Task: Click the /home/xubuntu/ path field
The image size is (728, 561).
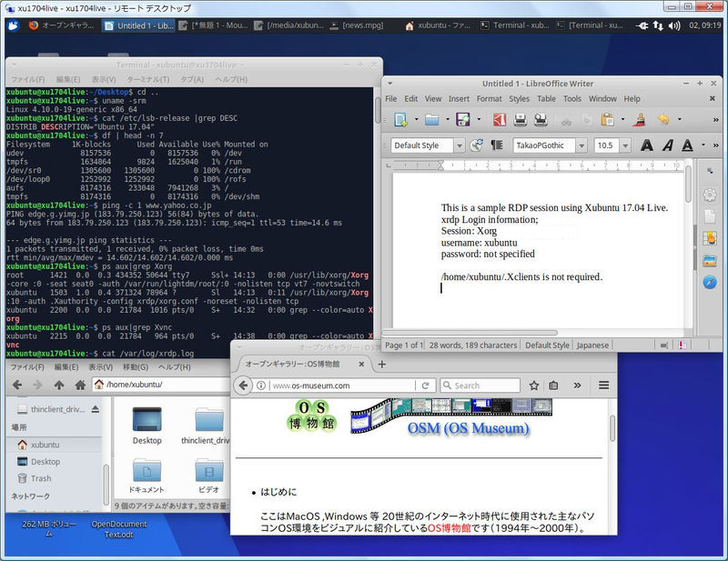Action: pyautogui.click(x=161, y=385)
